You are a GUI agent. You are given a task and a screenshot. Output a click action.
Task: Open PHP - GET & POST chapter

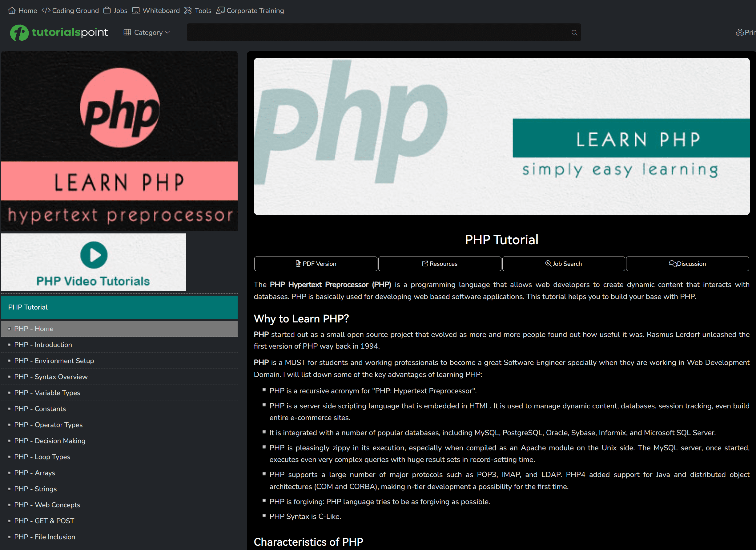(44, 521)
